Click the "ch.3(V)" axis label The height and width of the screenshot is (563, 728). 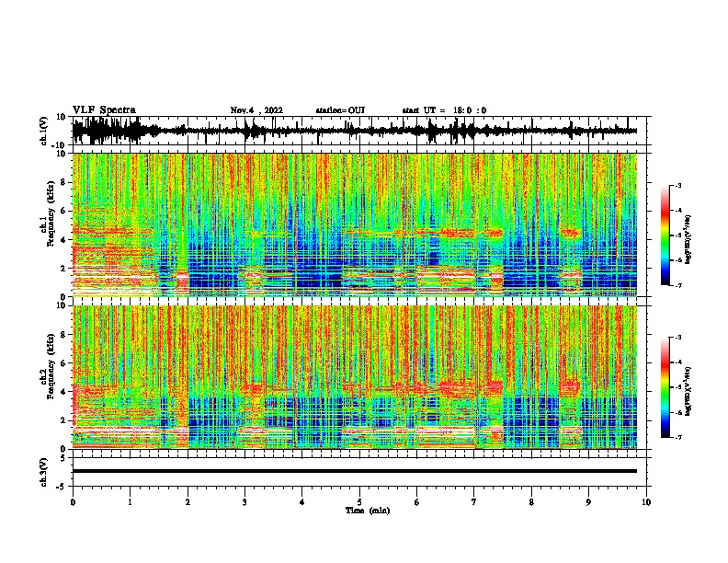coord(44,472)
